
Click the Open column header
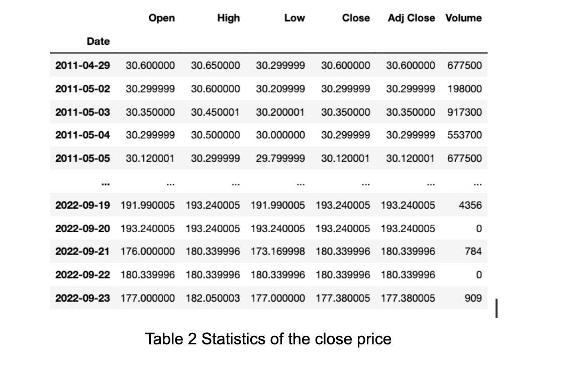coord(162,18)
